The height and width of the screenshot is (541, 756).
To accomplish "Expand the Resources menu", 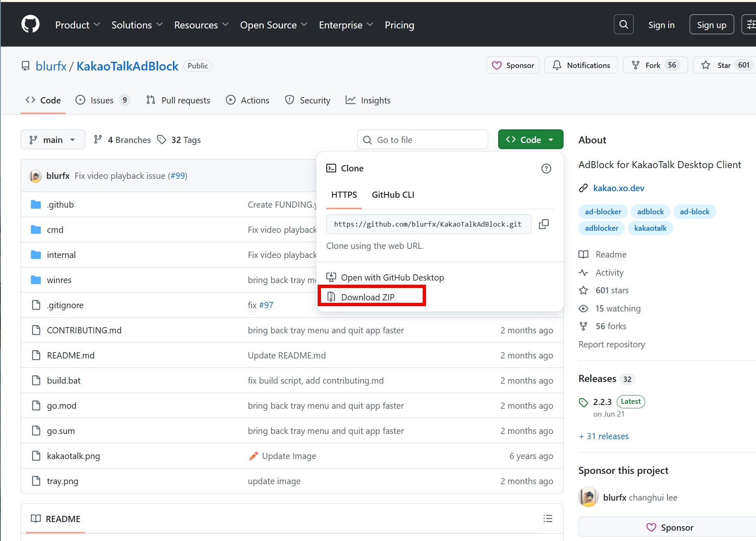I will click(201, 25).
